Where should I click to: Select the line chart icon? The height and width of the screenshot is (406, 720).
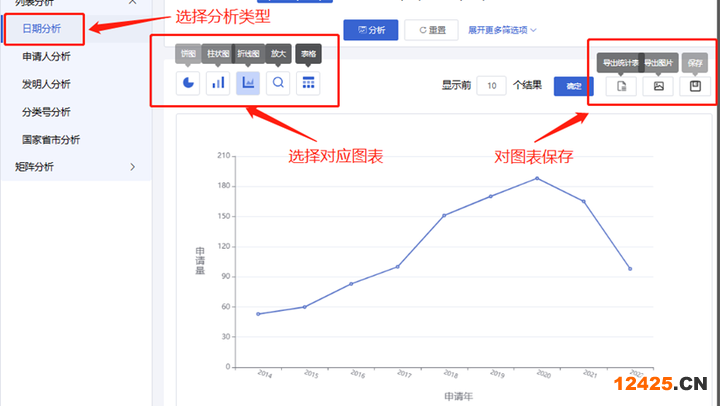click(248, 83)
